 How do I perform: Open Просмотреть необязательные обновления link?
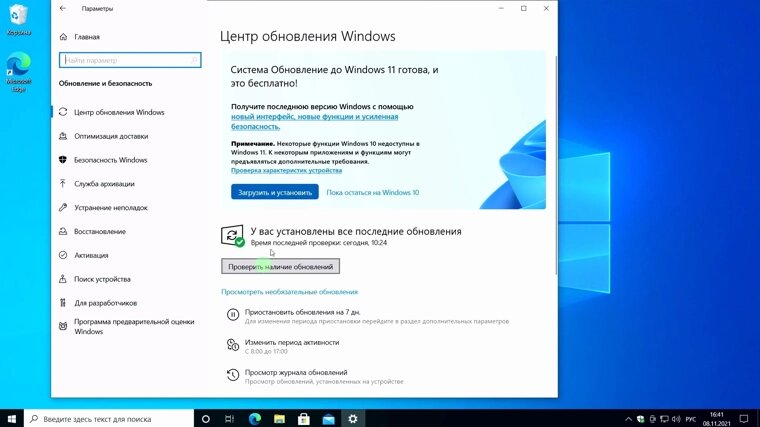(x=289, y=292)
